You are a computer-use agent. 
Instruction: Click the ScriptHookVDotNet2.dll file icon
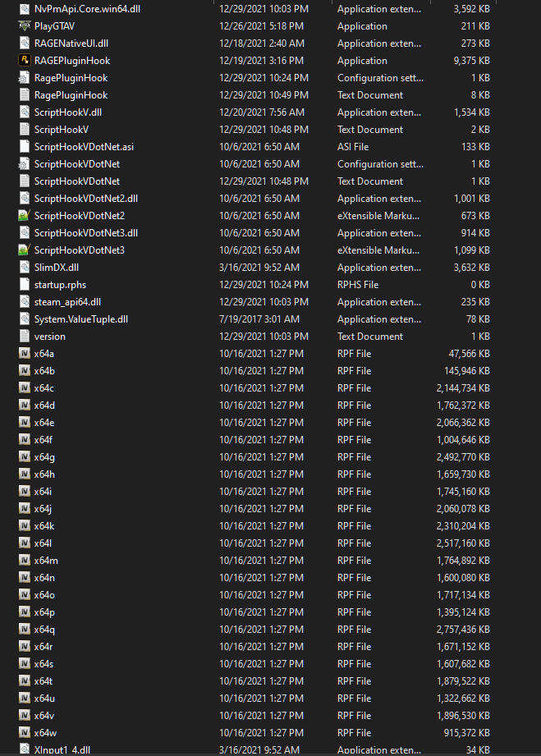coord(24,198)
